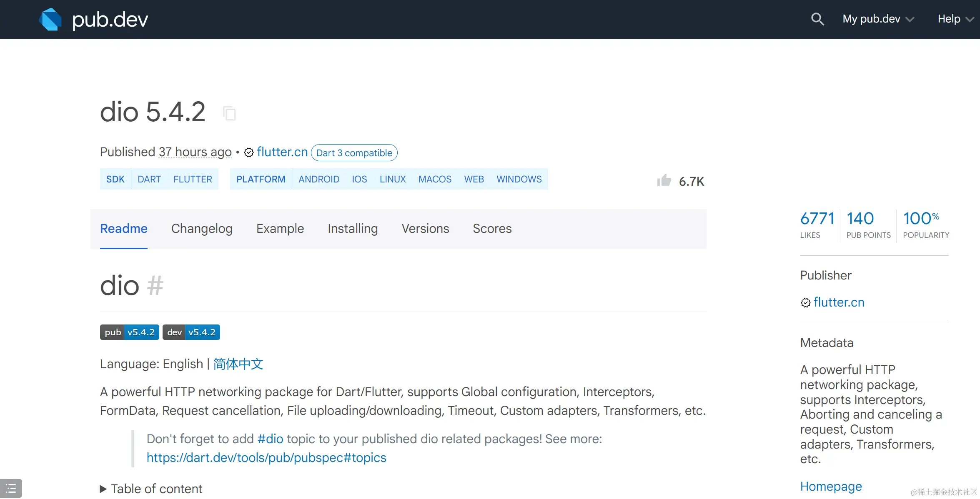Expand the My pub.dev dropdown
Image resolution: width=980 pixels, height=499 pixels.
tap(878, 19)
